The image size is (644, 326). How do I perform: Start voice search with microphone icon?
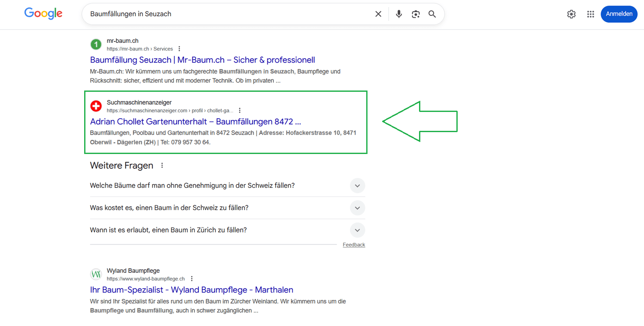399,14
